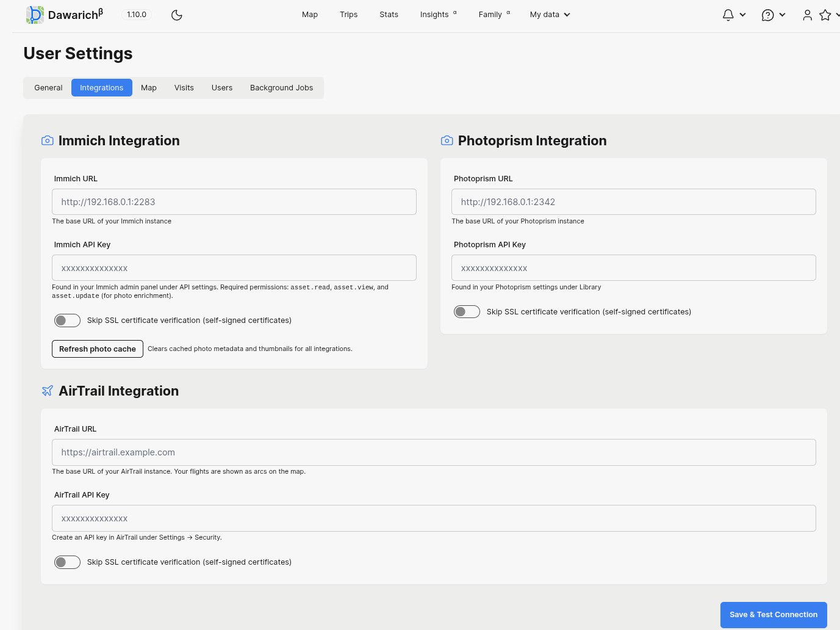840x630 pixels.
Task: Open Map in top navigation
Action: [310, 15]
